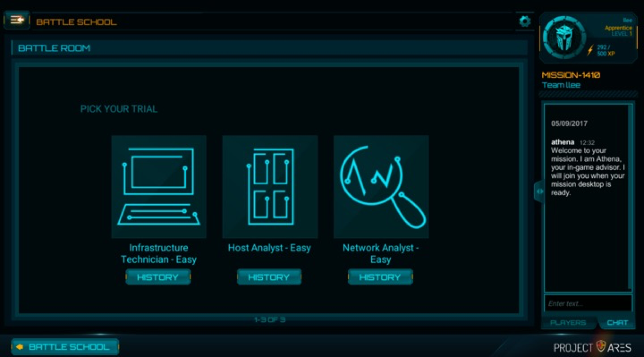Switch to the Players tab
644x357 pixels.
pos(568,323)
